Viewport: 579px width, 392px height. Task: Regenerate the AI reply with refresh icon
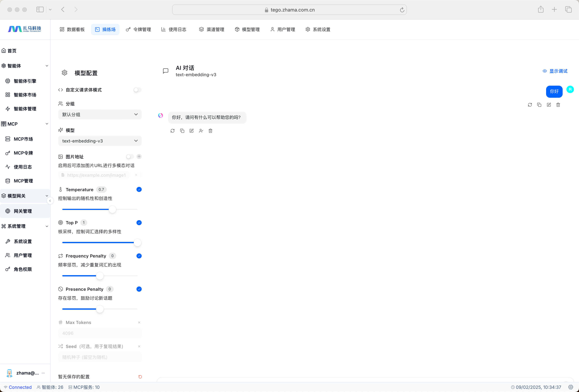tap(172, 131)
